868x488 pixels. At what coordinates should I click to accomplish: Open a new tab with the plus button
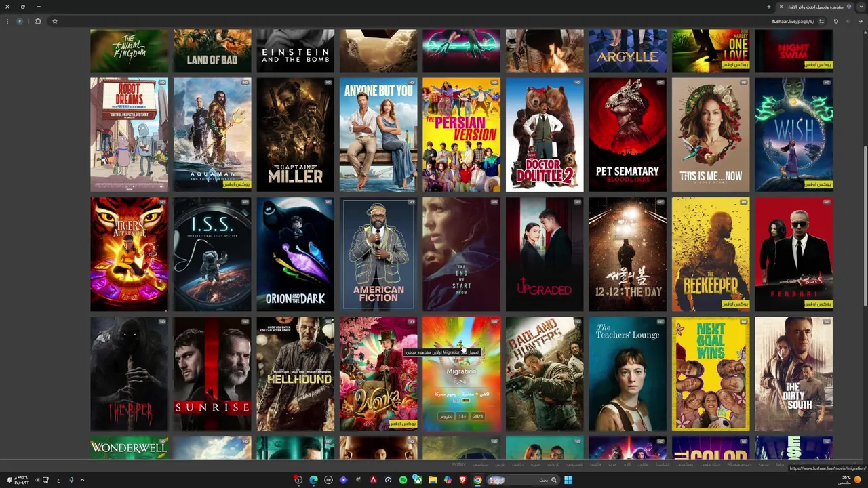coord(768,7)
